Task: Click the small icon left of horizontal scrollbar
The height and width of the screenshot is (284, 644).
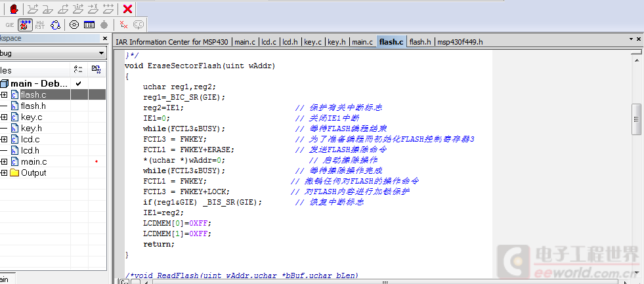Action: click(125, 281)
